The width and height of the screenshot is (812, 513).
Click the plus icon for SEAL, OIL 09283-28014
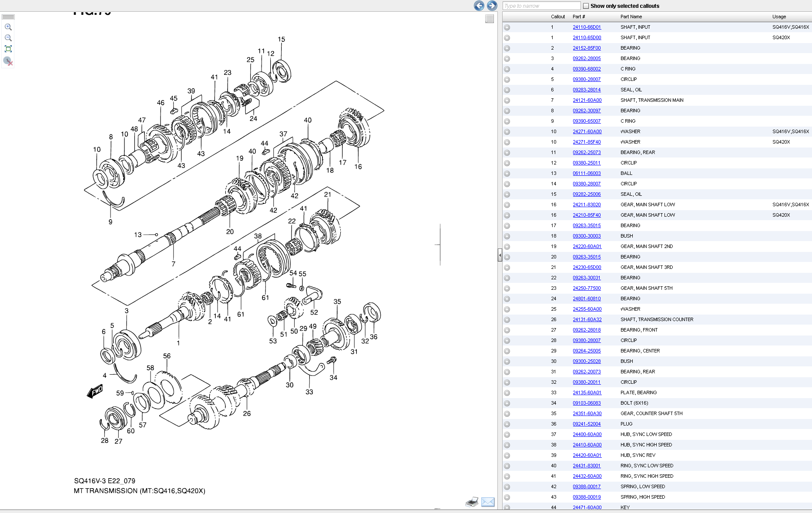[507, 90]
